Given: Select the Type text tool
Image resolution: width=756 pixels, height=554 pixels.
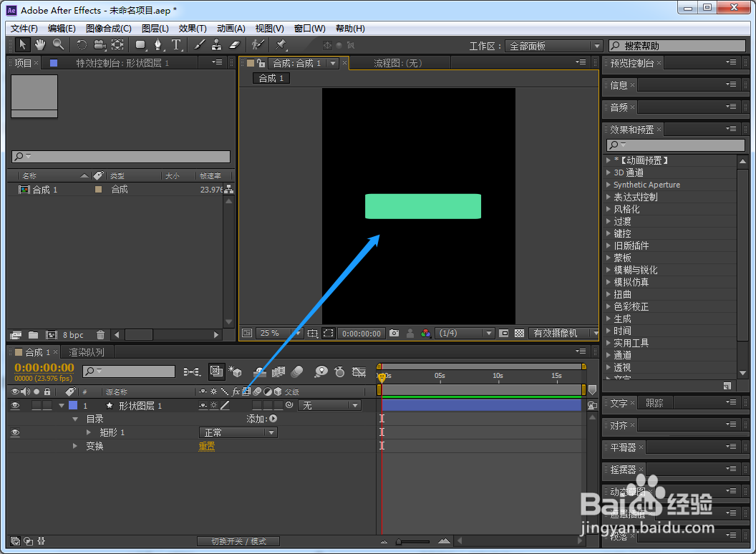Looking at the screenshot, I should [x=176, y=45].
